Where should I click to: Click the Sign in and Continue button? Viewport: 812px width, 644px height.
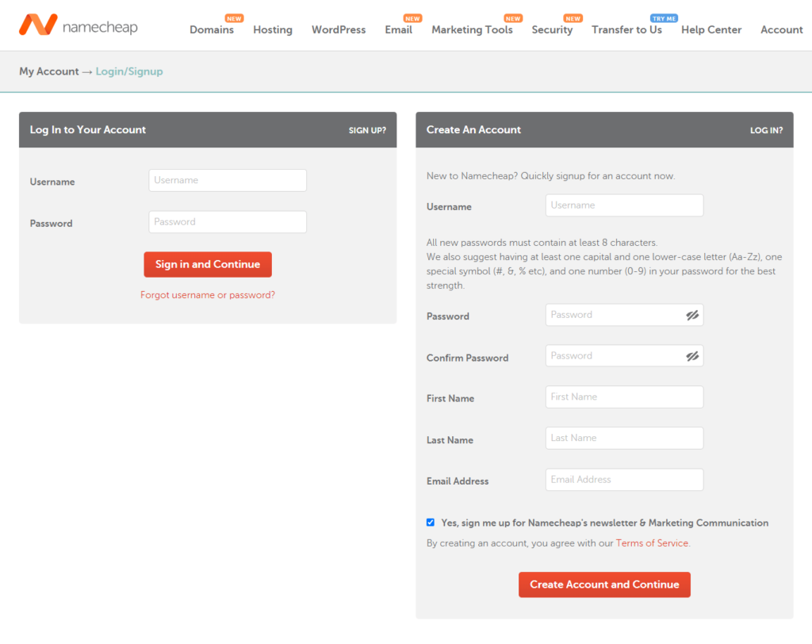(x=208, y=264)
